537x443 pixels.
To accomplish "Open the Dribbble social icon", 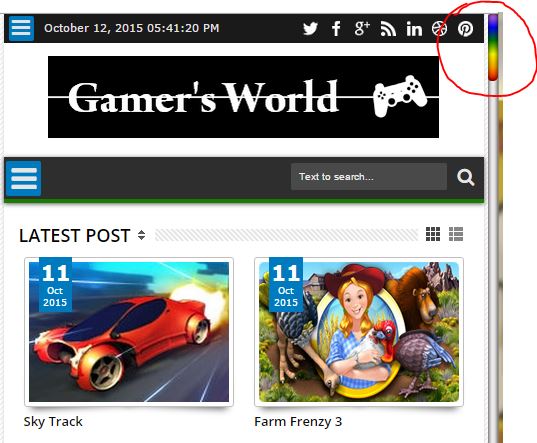I will coord(439,28).
